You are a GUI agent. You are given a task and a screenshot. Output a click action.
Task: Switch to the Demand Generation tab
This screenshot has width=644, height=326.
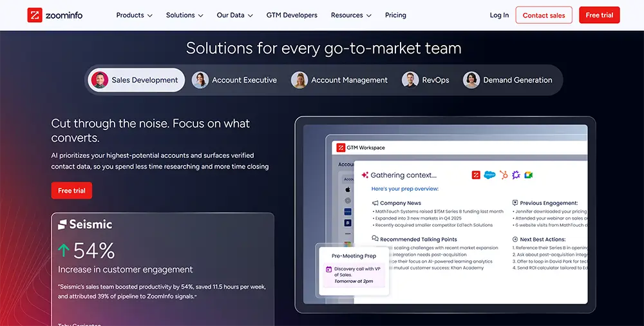[507, 80]
